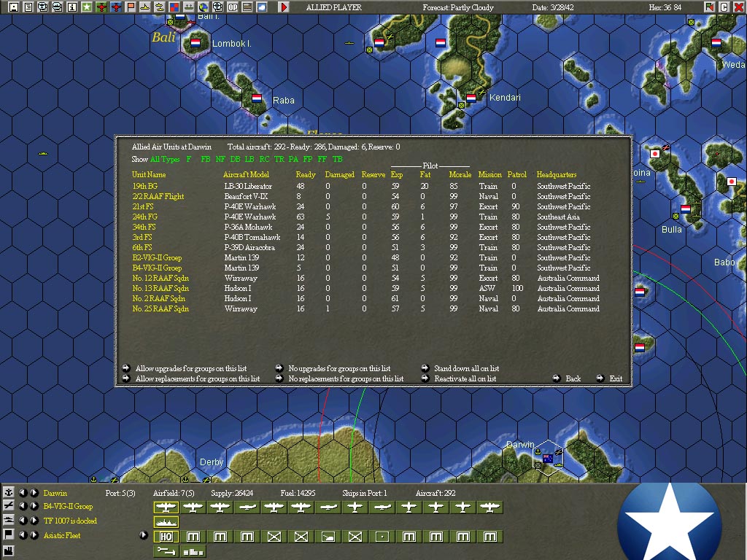The image size is (747, 560).
Task: Click the anchor icon beside Darwin
Action: click(8, 492)
